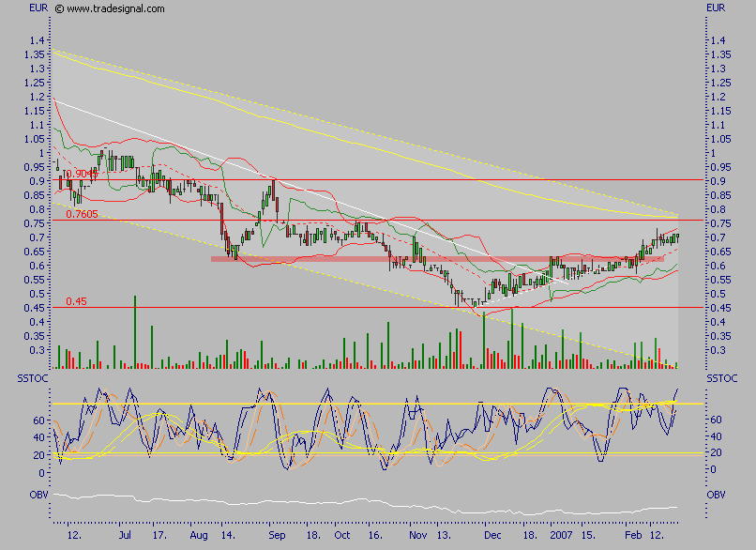
Task: Select the 0.7605 red resistance level label
Action: pyautogui.click(x=82, y=214)
